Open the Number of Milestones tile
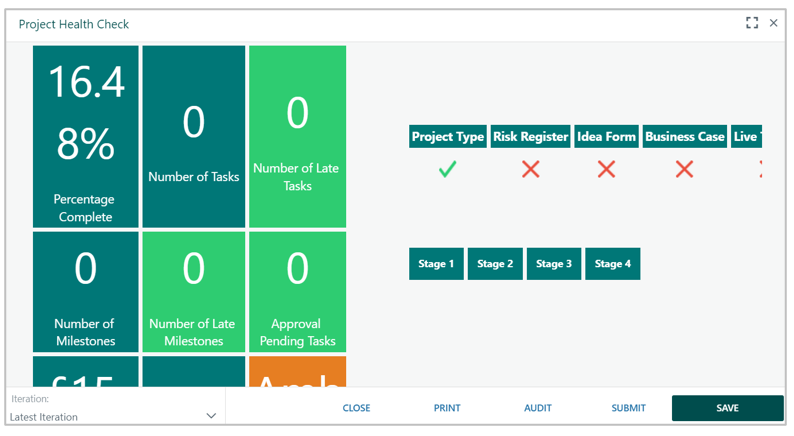Screen dimensions: 794x436 click(x=86, y=292)
